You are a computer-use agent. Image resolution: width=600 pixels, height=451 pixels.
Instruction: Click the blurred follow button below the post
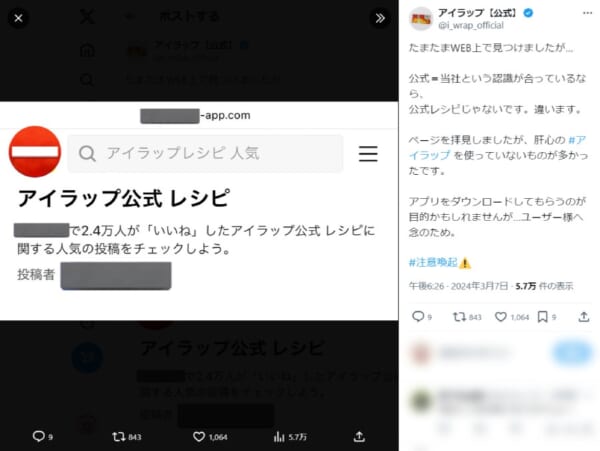click(x=572, y=353)
